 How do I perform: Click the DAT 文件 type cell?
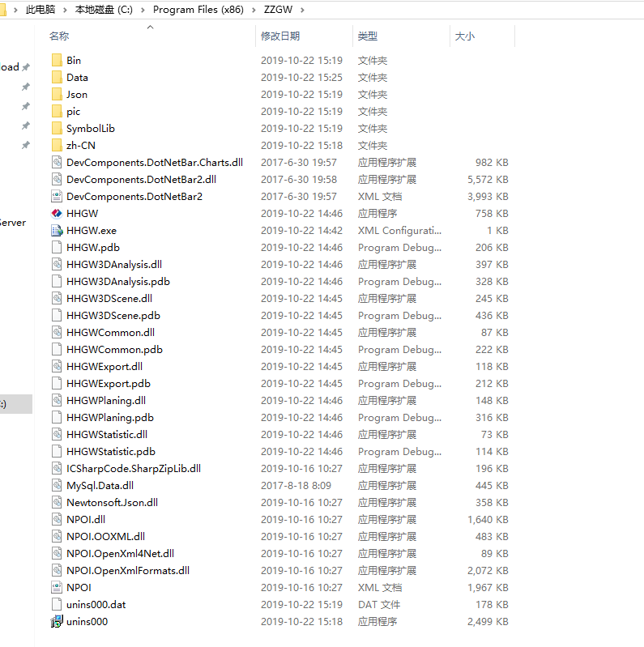point(379,605)
